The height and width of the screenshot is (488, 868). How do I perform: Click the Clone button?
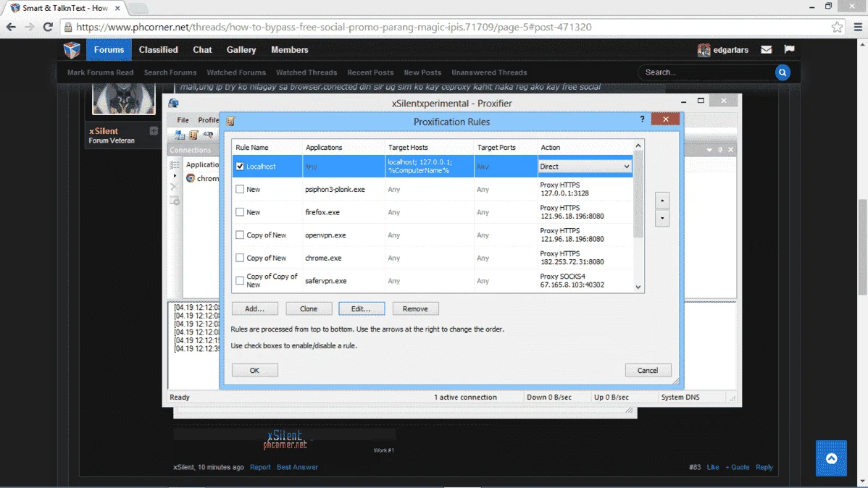309,308
